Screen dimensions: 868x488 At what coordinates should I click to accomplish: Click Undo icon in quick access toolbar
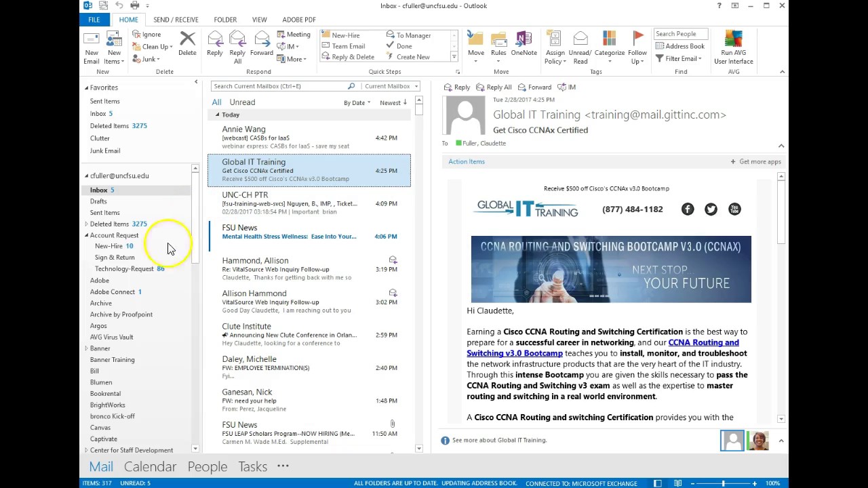[x=119, y=5]
